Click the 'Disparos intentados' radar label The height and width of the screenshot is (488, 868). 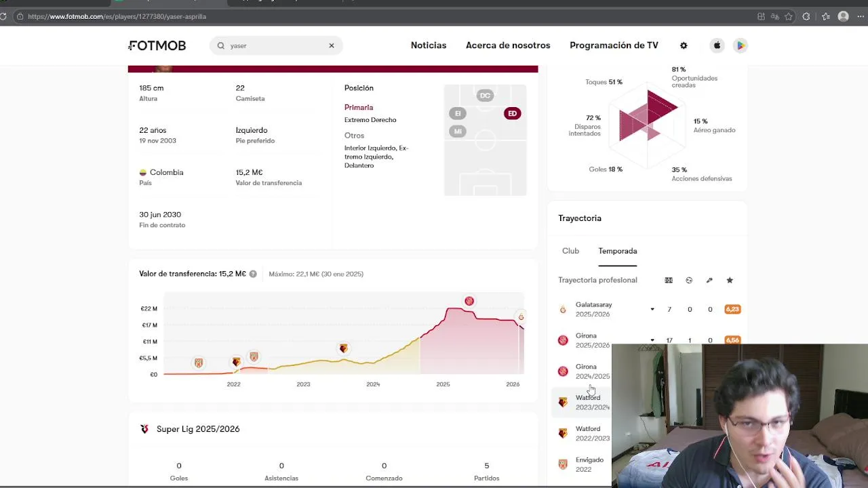tap(585, 130)
